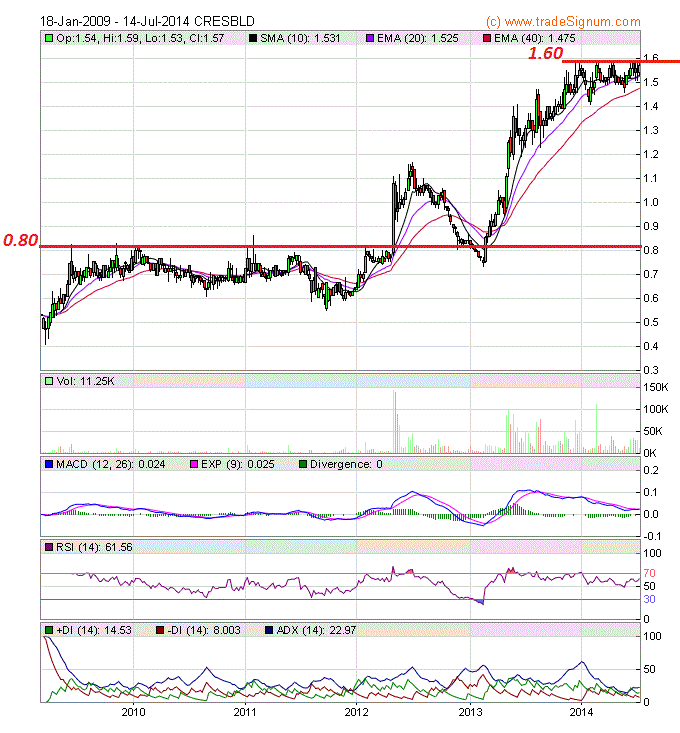This screenshot has width=680, height=733.
Task: Click the green +DI (14) legend swatch
Action: click(49, 630)
